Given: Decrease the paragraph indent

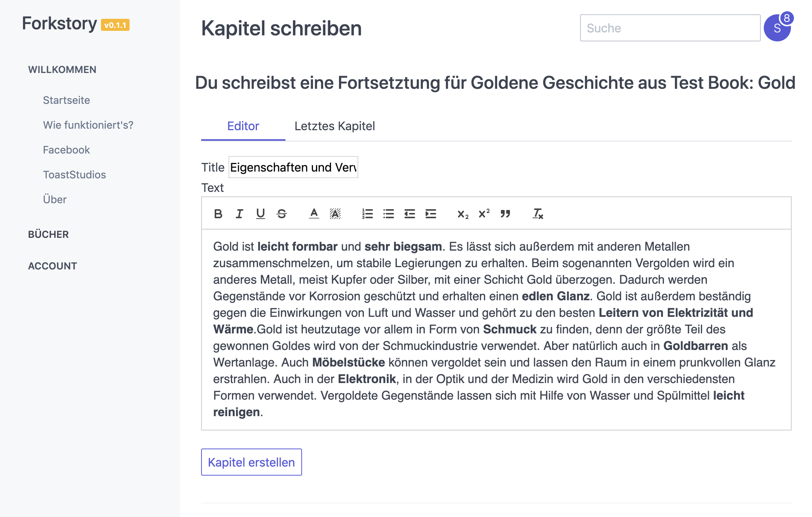Looking at the screenshot, I should (x=409, y=214).
